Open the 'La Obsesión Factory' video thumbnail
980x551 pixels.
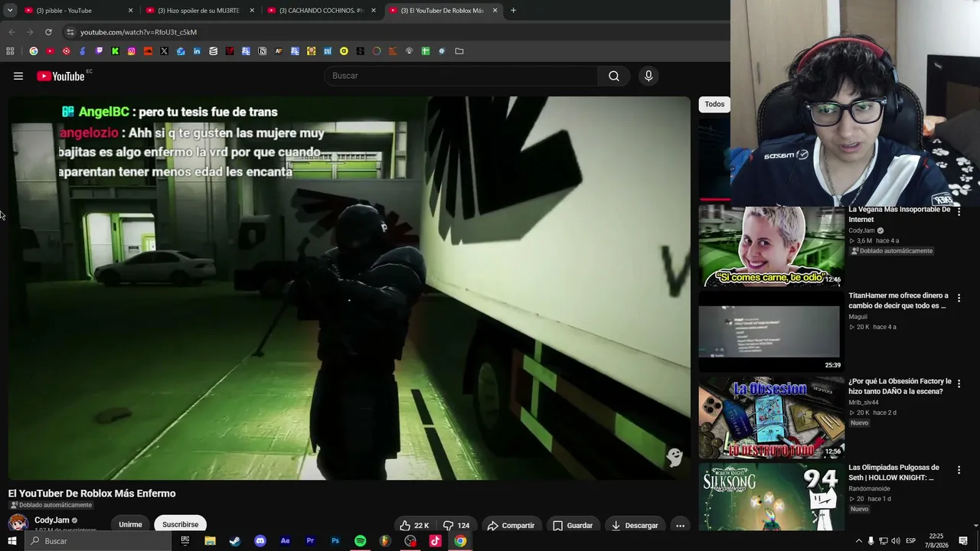coord(771,417)
